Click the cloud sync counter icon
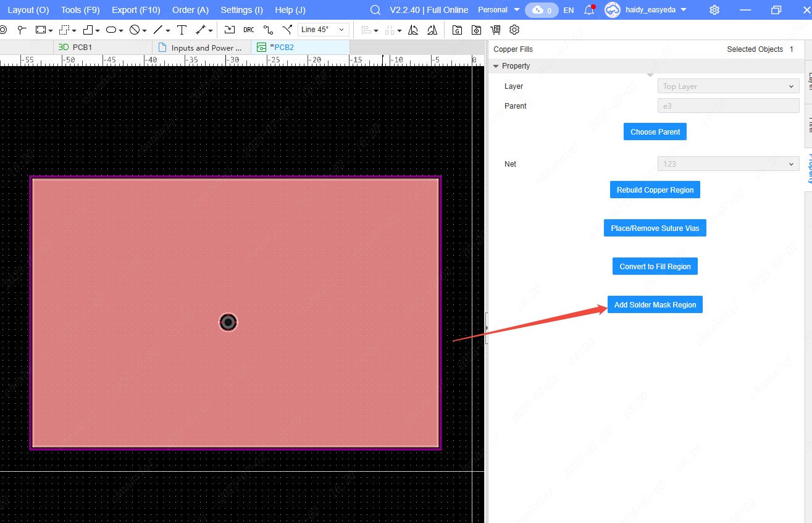The height and width of the screenshot is (523, 812). click(542, 10)
